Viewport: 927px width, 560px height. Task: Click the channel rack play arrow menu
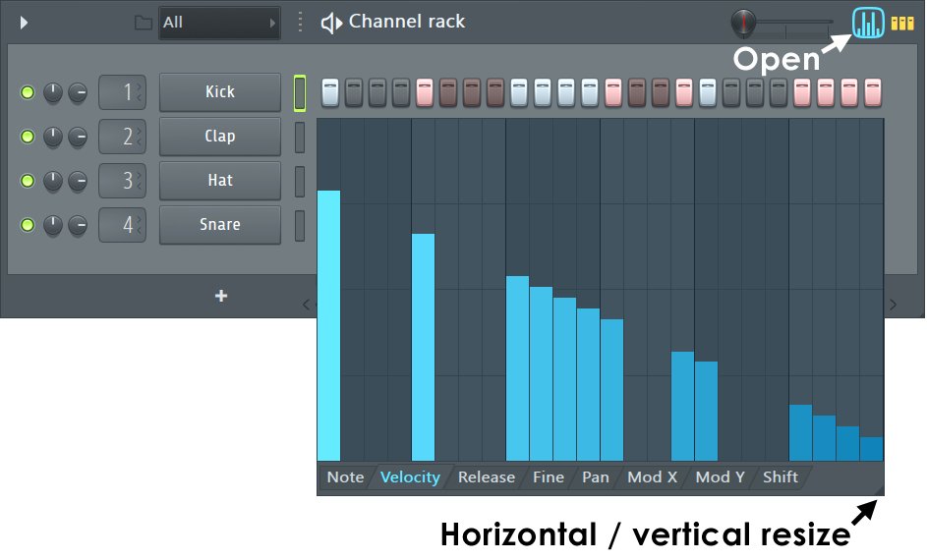(x=24, y=23)
